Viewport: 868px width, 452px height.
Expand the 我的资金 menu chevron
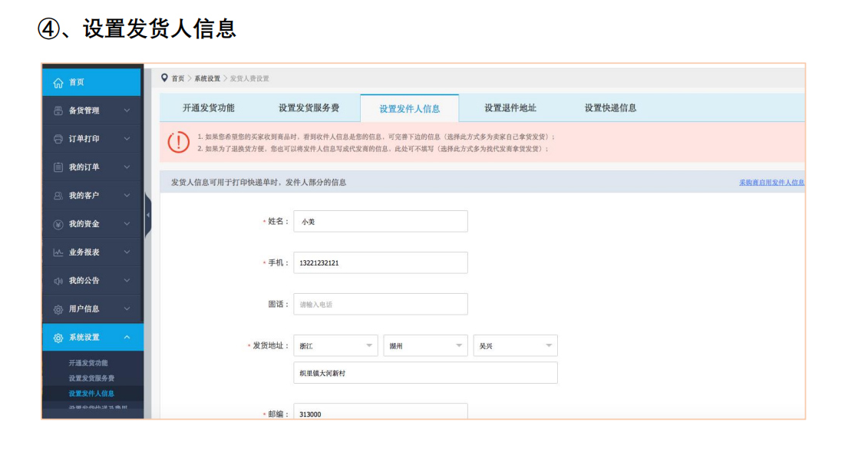click(127, 224)
